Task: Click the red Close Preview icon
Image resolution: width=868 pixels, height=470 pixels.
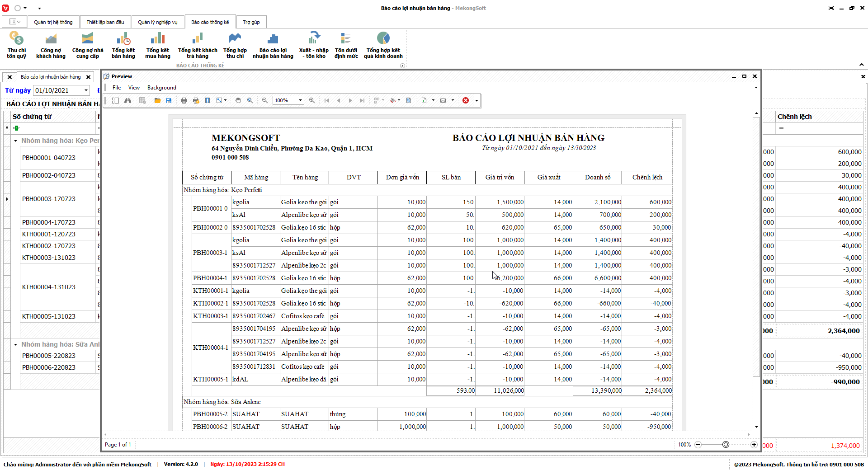Action: tap(466, 100)
